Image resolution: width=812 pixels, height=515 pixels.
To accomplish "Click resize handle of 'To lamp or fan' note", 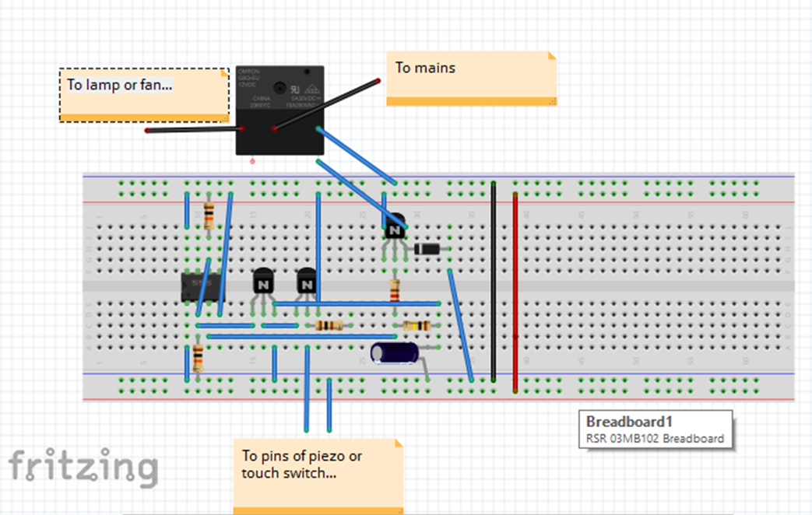I will [x=225, y=118].
